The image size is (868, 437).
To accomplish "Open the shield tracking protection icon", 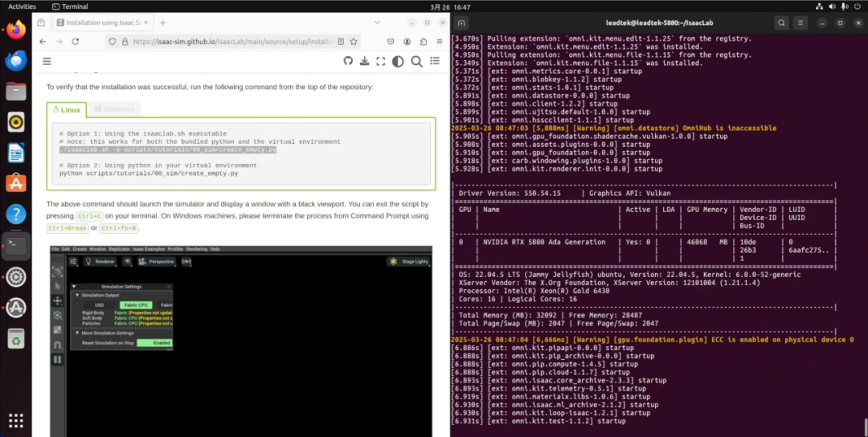I will click(x=113, y=42).
